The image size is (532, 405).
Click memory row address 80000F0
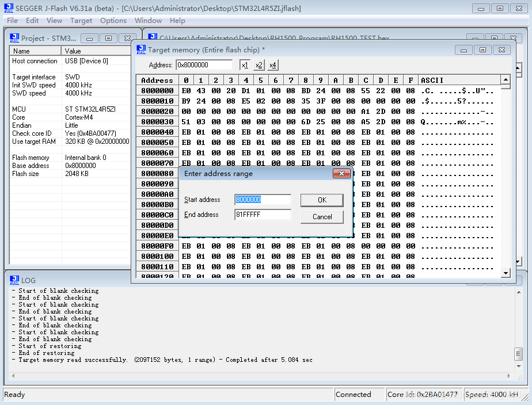157,246
